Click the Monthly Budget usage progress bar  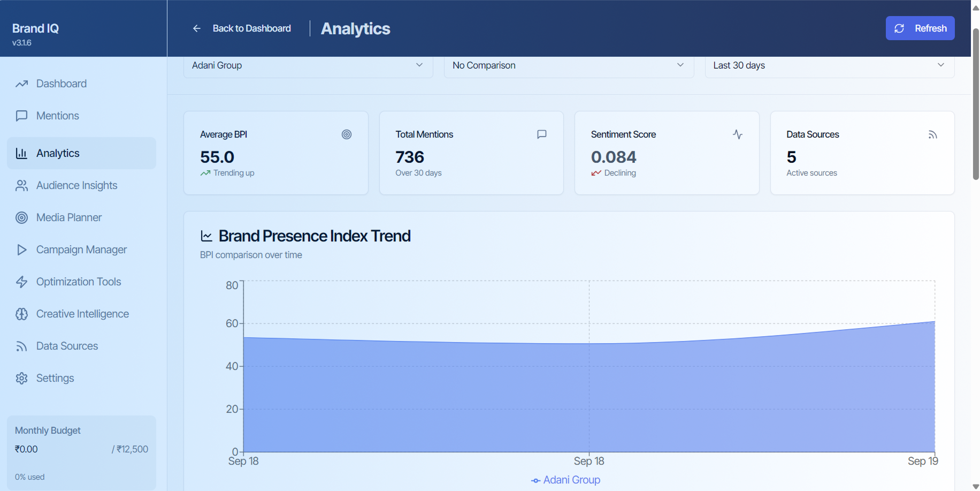pyautogui.click(x=81, y=464)
